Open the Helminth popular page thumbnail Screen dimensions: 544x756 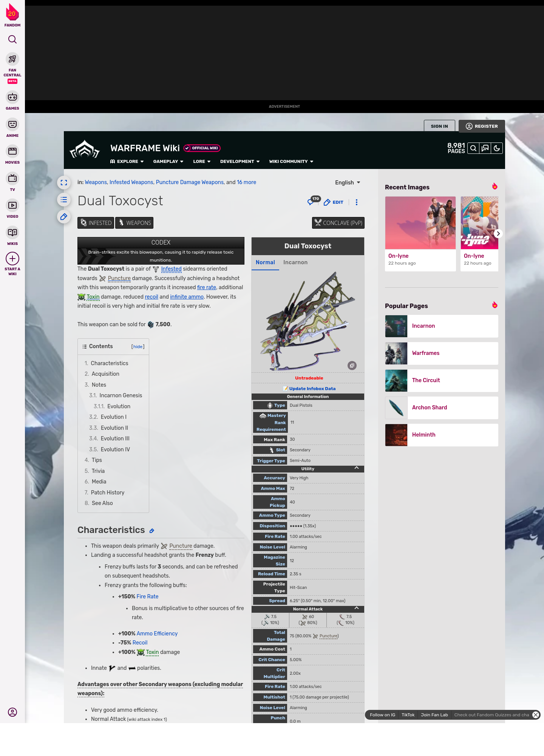pyautogui.click(x=396, y=435)
